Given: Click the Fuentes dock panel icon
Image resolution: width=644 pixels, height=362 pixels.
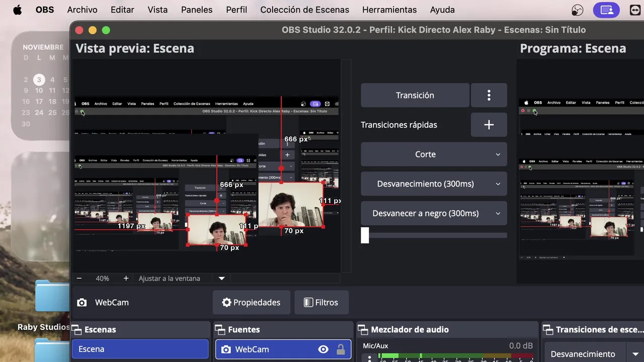Looking at the screenshot, I should [x=220, y=330].
